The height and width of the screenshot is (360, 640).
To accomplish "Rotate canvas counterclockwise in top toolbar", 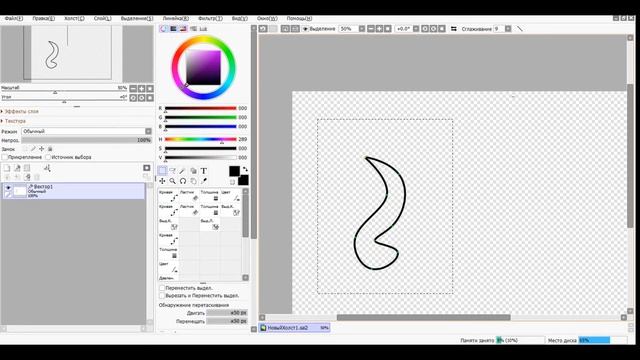I will pyautogui.click(x=424, y=29).
